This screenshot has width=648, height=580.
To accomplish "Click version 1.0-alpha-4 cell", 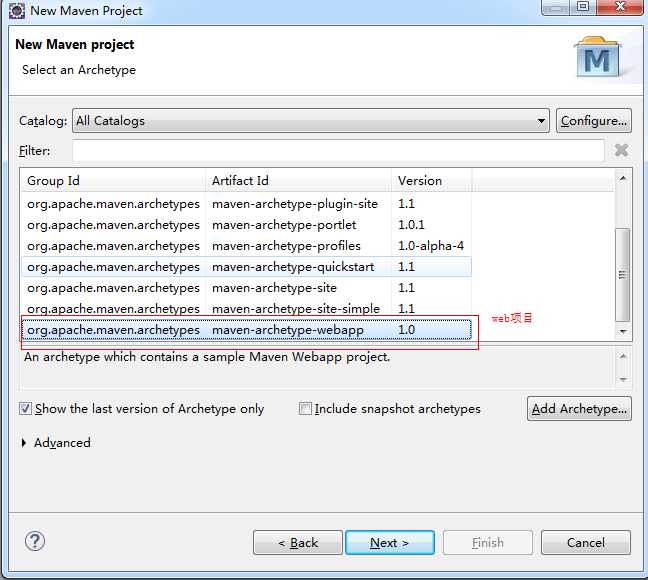I will tap(431, 246).
